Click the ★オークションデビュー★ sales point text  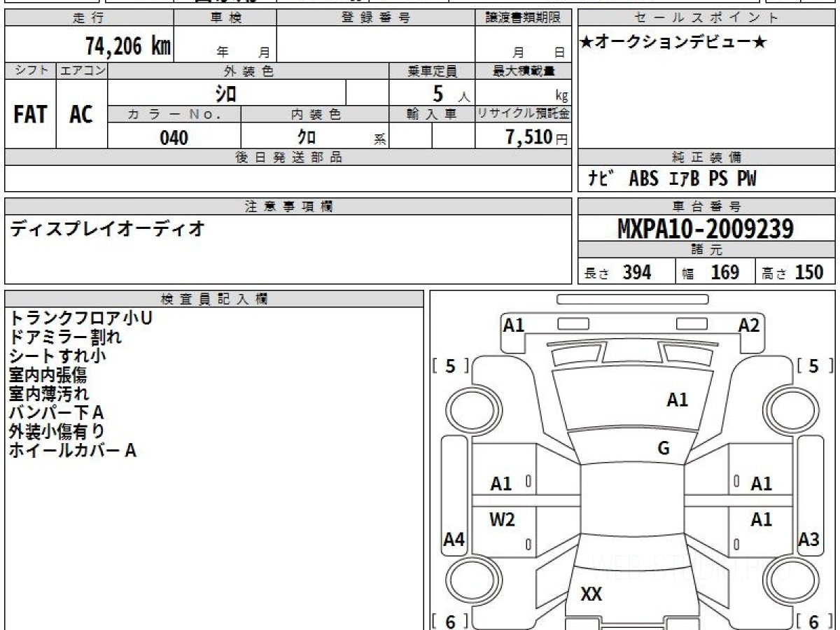[673, 42]
